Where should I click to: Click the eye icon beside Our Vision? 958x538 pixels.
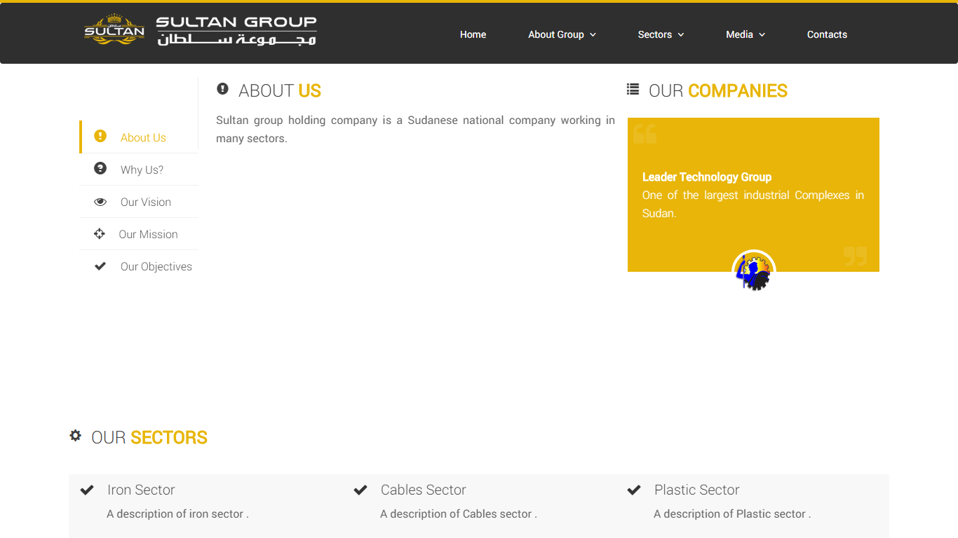[100, 202]
